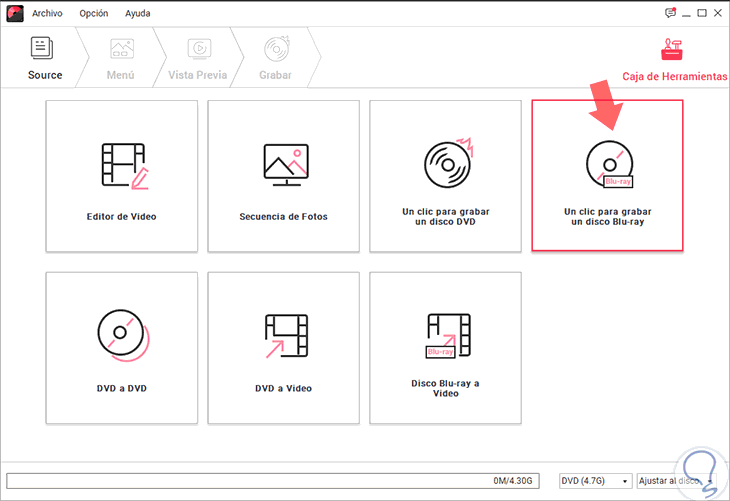Switch to the Menú step tab
The height and width of the screenshot is (501, 730).
point(121,58)
